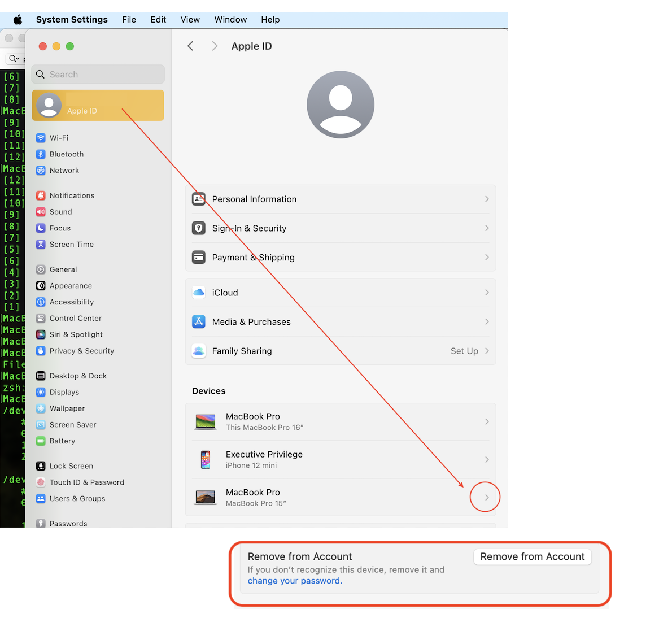The width and height of the screenshot is (672, 644).
Task: Click the Payment & Shipping card icon
Action: [x=198, y=257]
